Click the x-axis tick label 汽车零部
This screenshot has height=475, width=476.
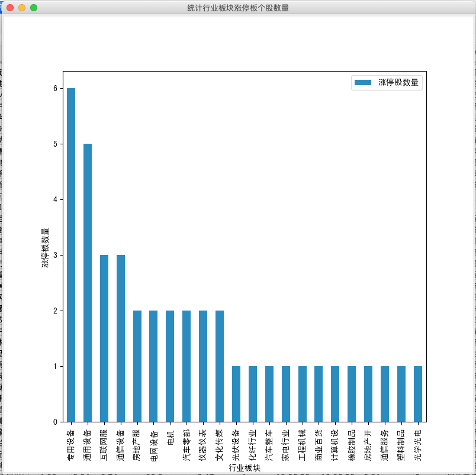point(186,445)
